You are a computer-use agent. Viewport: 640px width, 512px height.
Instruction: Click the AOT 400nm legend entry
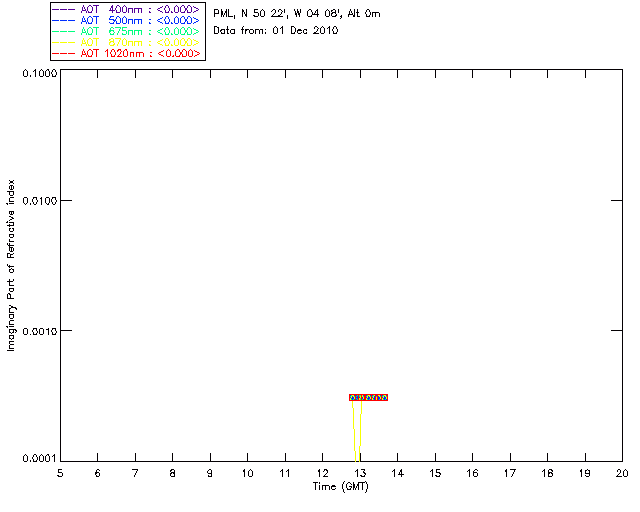pyautogui.click(x=126, y=9)
